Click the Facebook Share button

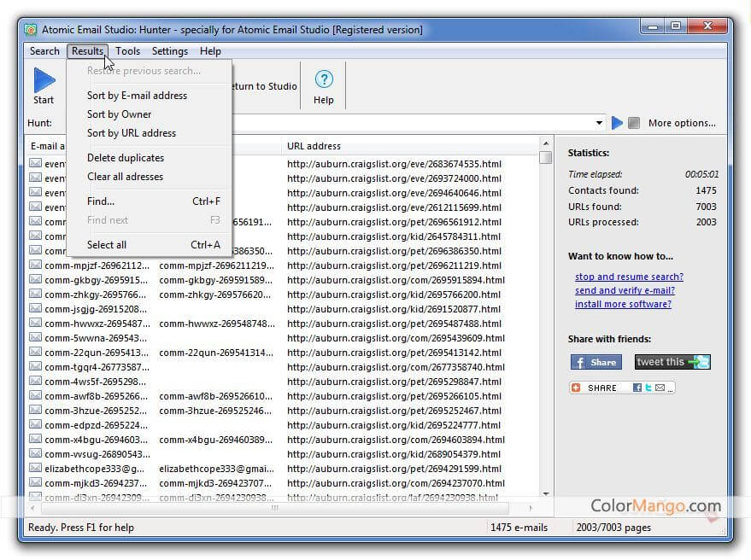click(596, 361)
